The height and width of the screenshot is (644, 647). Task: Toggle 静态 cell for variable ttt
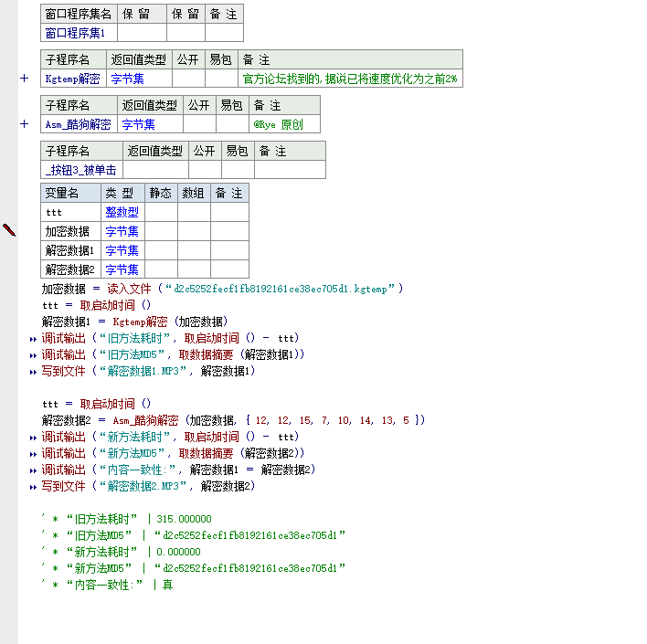[x=162, y=212]
